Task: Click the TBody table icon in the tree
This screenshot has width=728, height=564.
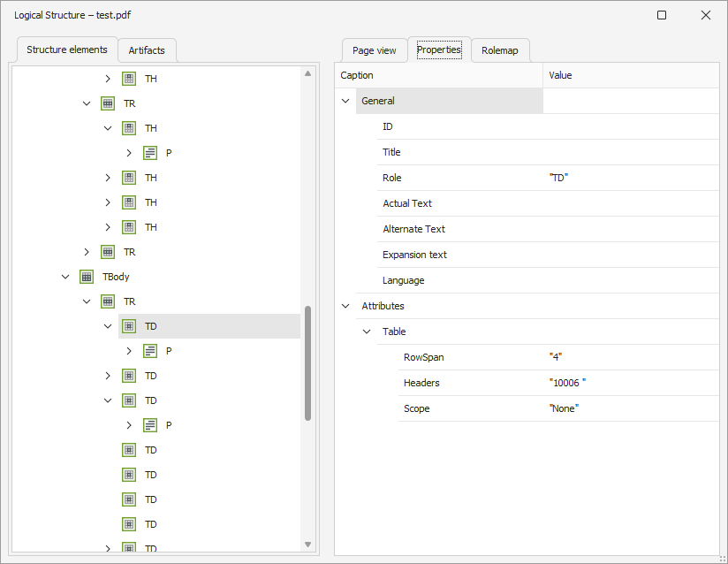Action: pyautogui.click(x=87, y=277)
